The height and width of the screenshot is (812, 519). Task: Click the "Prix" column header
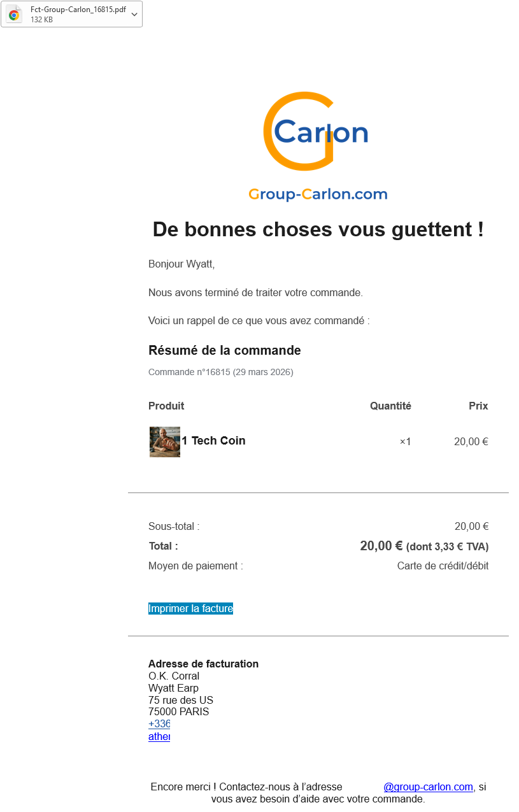(478, 406)
